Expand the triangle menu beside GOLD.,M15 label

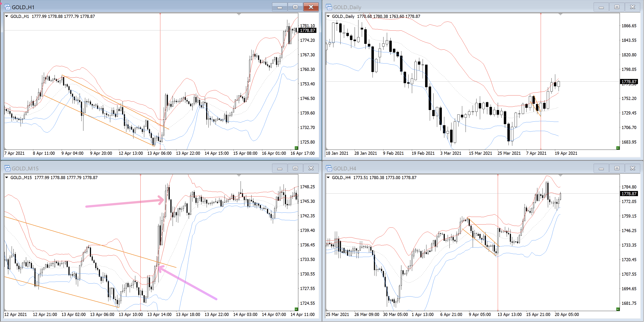pos(7,178)
